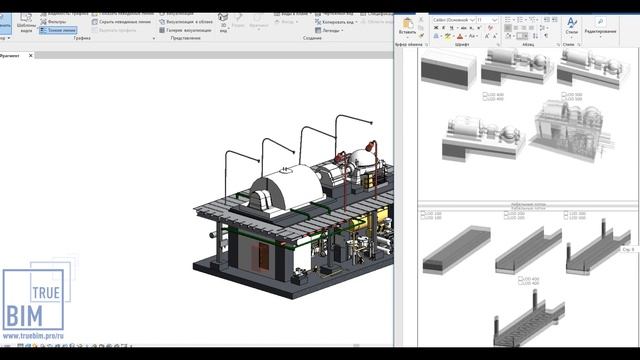This screenshot has width=640, height=360.
Task: Open Шаблоны вида in Revit ribbon
Action: 26,23
